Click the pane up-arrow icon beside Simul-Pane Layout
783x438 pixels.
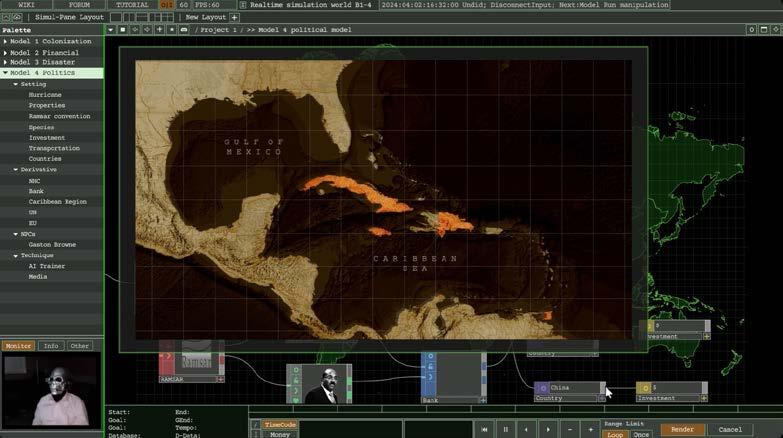[6, 17]
